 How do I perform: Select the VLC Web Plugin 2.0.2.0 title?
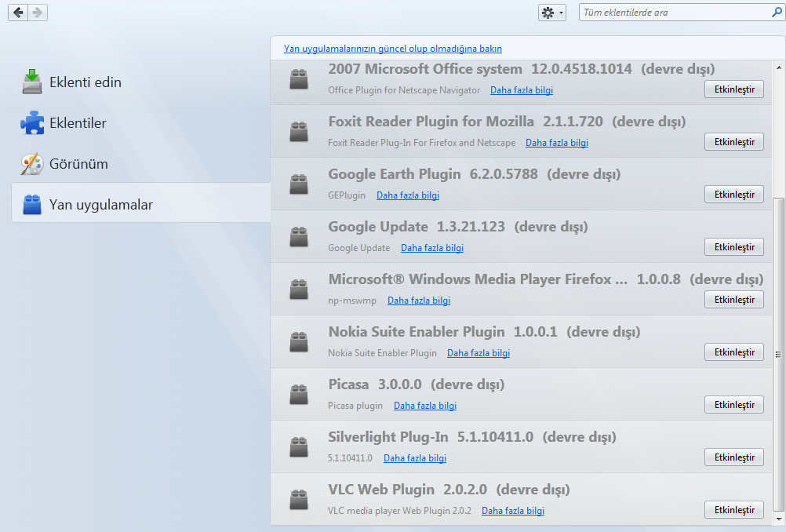(x=407, y=490)
